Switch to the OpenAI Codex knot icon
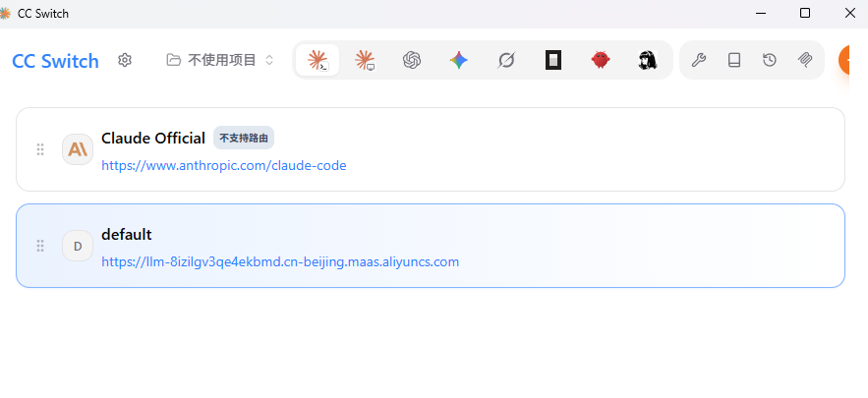The height and width of the screenshot is (398, 868). point(412,60)
